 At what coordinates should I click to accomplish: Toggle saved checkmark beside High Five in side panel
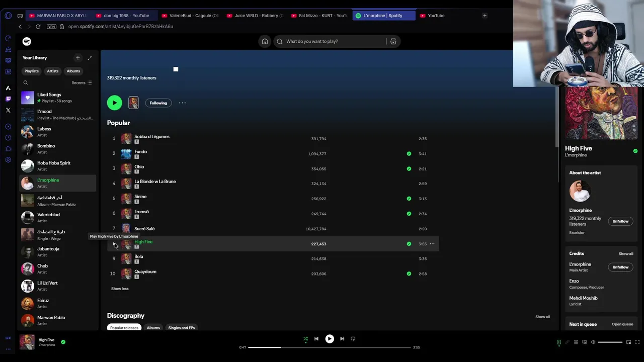[635, 151]
